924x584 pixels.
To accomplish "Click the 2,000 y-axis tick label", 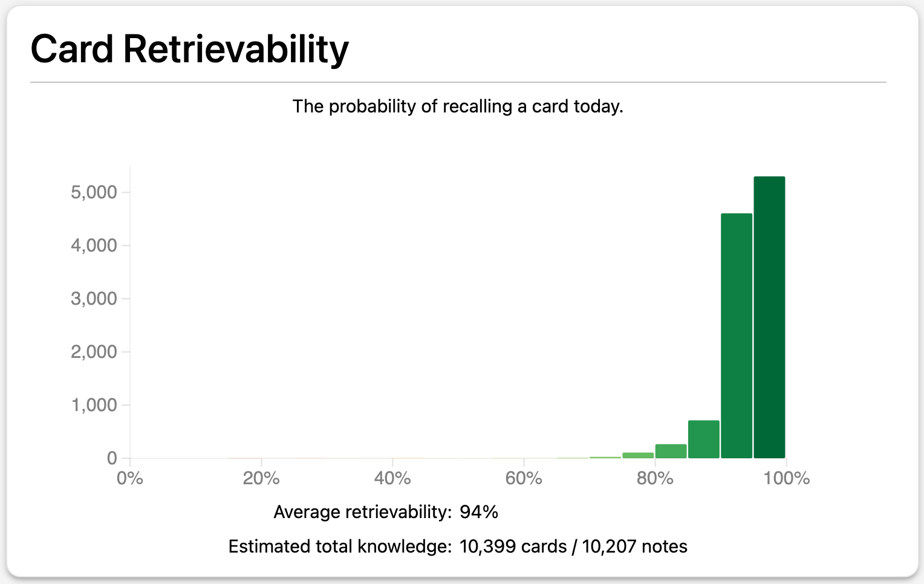I will tap(94, 352).
